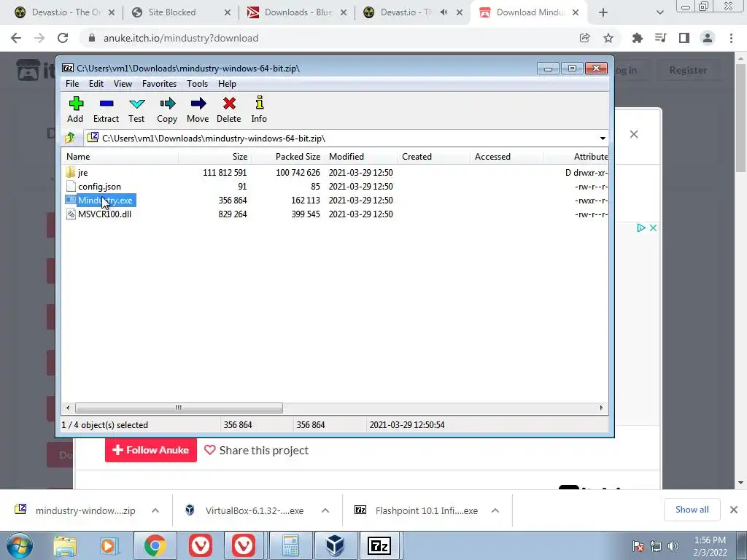Open Windows Explorer from taskbar

65,545
